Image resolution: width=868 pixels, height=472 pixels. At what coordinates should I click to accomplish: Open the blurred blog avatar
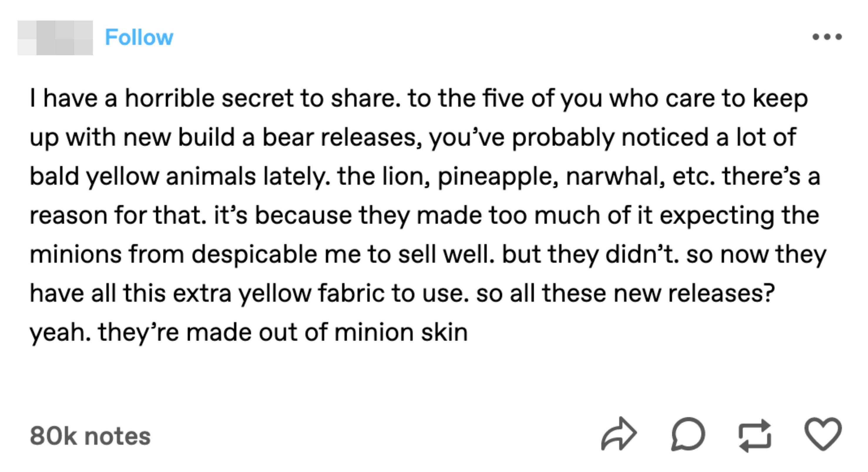(55, 38)
